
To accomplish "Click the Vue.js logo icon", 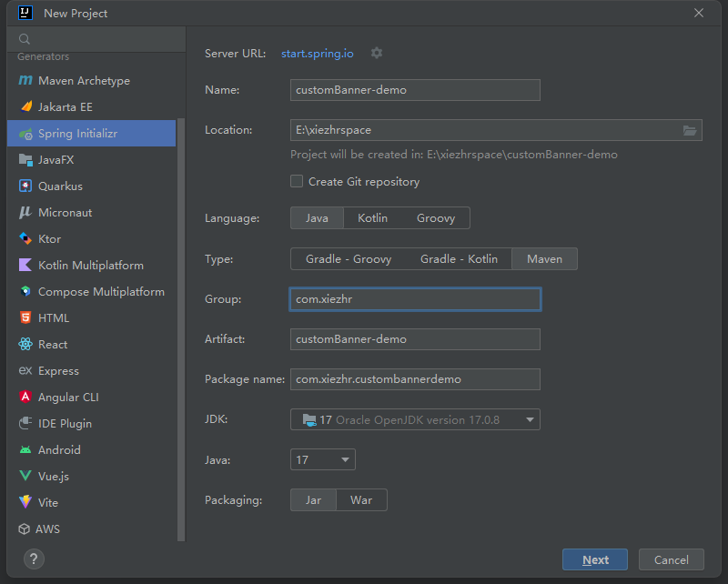I will [x=25, y=476].
